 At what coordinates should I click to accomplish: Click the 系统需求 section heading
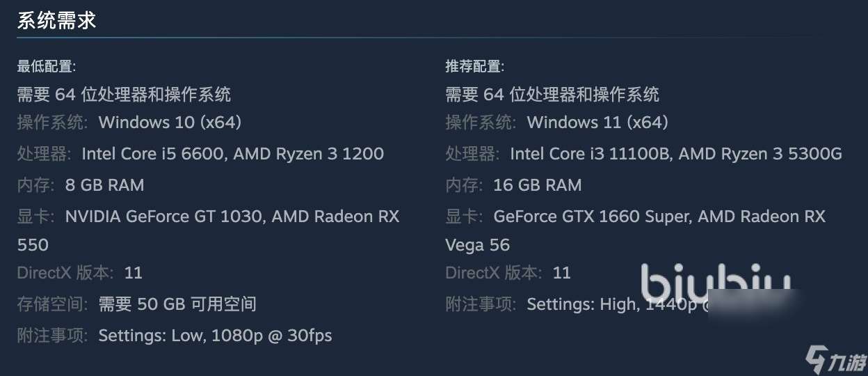(x=56, y=21)
